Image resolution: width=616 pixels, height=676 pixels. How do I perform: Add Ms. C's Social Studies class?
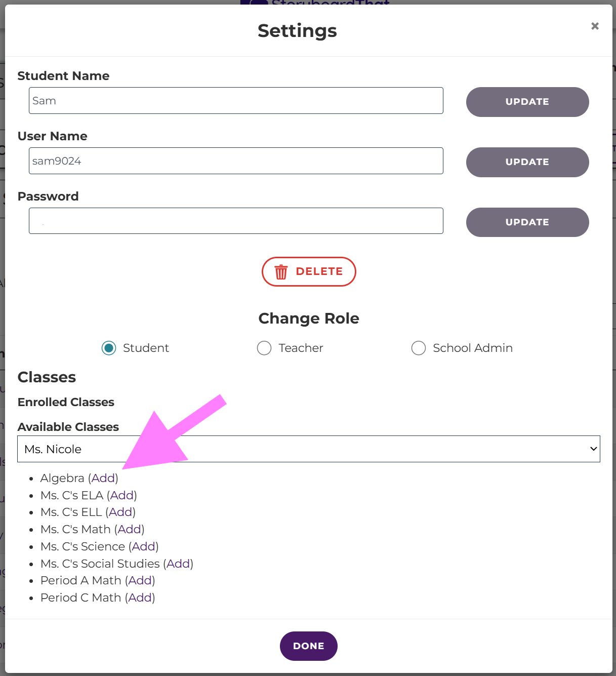178,564
